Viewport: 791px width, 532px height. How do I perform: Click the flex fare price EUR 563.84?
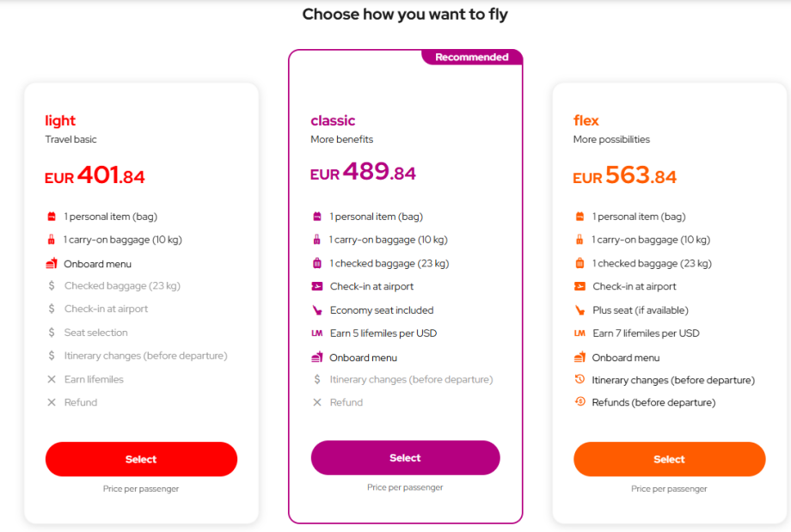tap(625, 176)
